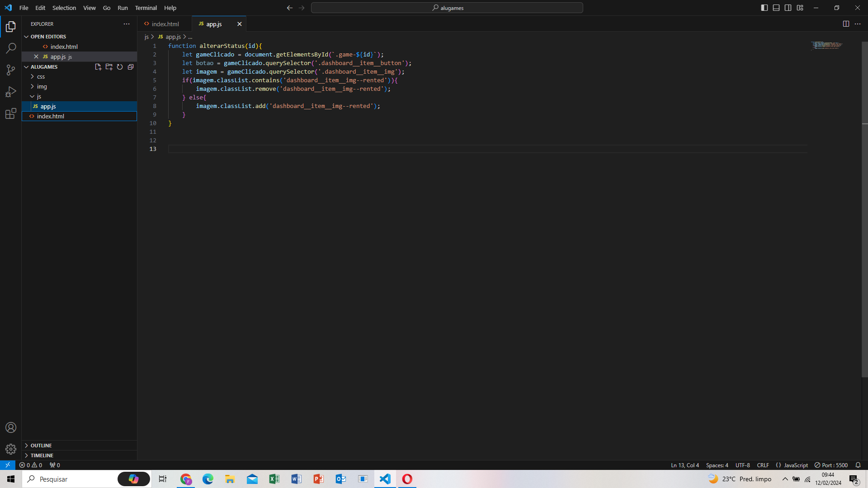This screenshot has width=868, height=488.
Task: Toggle the primary side bar visibility
Action: coord(764,8)
